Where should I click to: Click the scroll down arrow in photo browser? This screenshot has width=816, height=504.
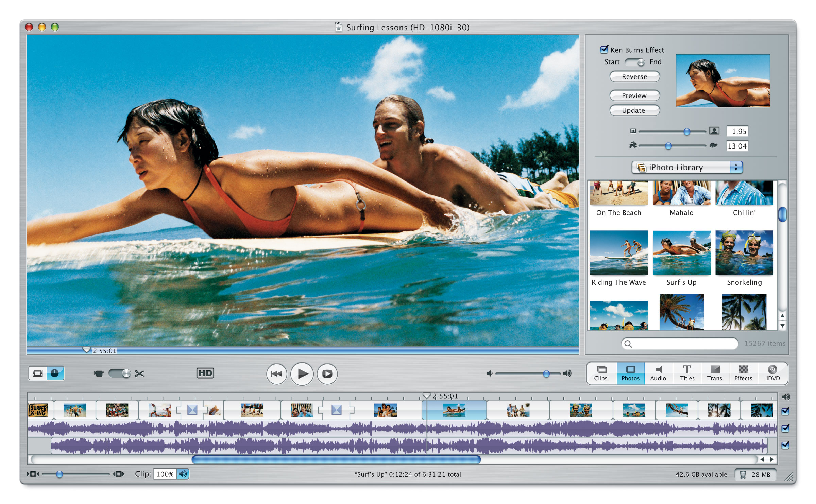coord(782,326)
